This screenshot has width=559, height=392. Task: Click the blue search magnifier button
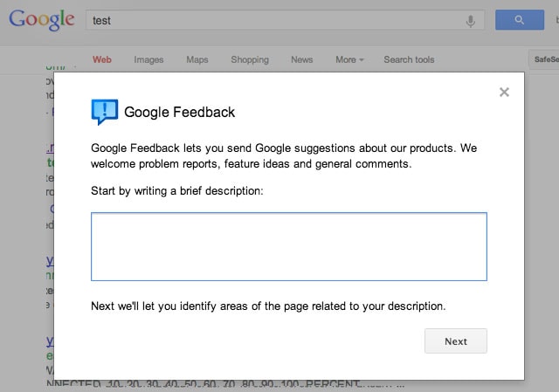point(520,20)
